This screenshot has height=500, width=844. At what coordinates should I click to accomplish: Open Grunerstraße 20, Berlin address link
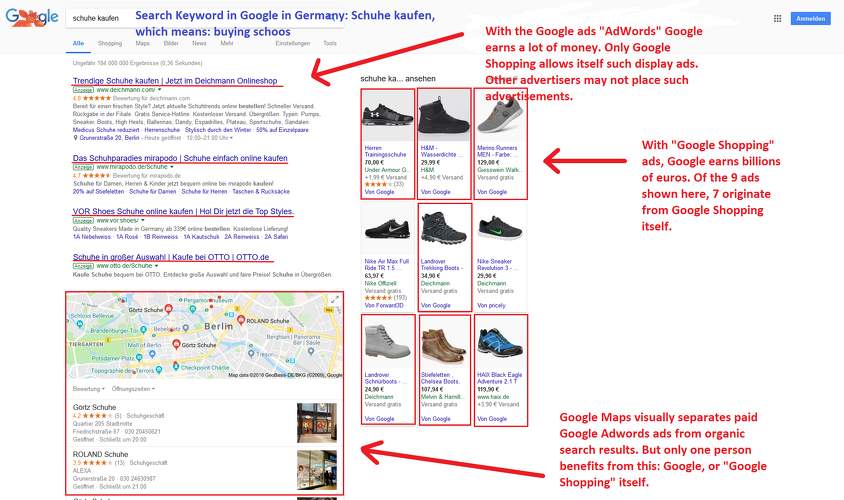[x=109, y=138]
